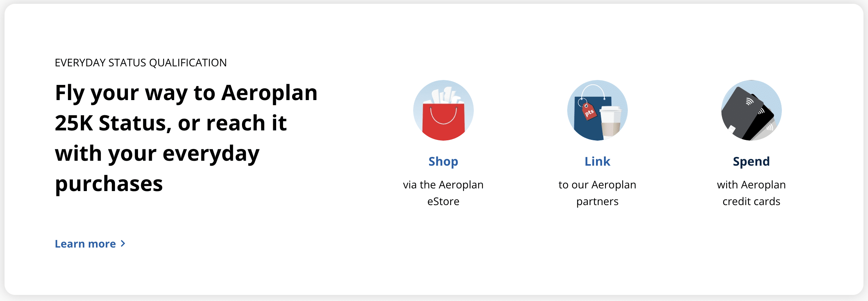This screenshot has width=868, height=301.
Task: Open the Shop link
Action: [443, 161]
